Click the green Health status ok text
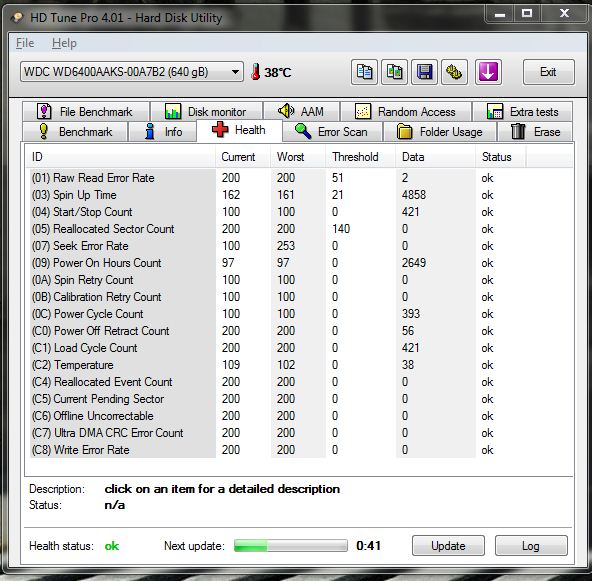 112,546
